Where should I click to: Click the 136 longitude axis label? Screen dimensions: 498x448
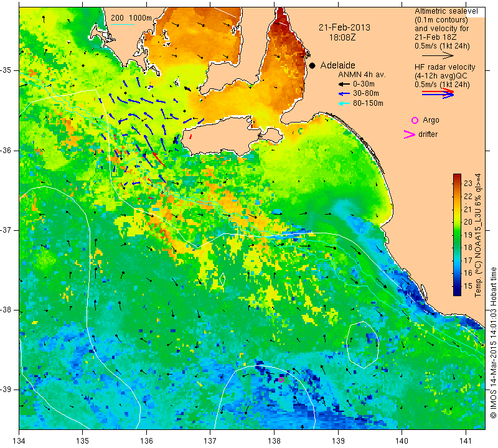click(146, 441)
